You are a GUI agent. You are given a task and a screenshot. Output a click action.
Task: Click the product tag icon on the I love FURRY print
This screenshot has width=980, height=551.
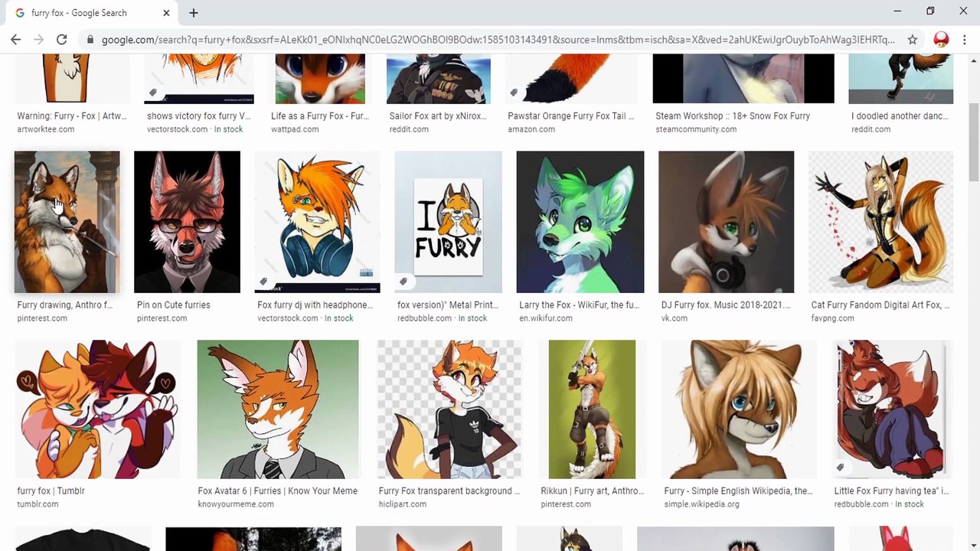click(x=403, y=282)
